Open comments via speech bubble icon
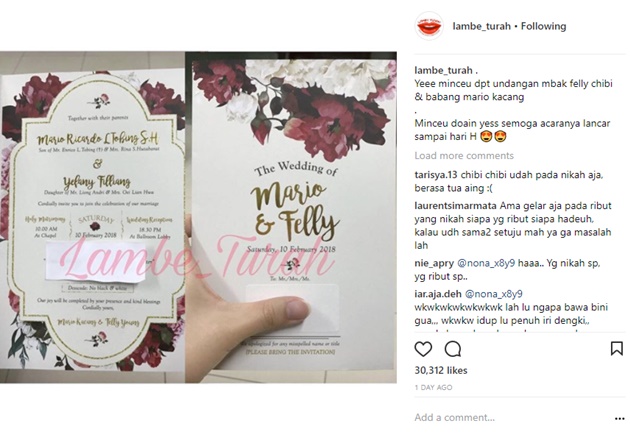 point(452,349)
